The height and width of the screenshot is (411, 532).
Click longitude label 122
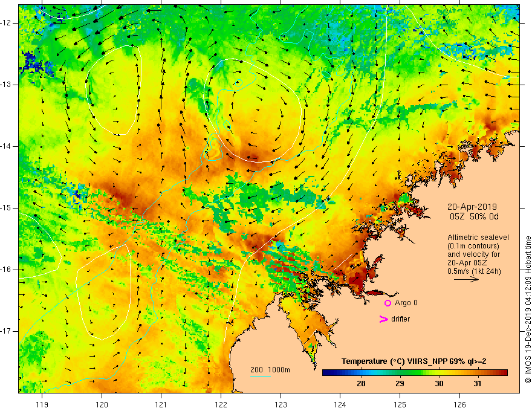click(x=221, y=404)
